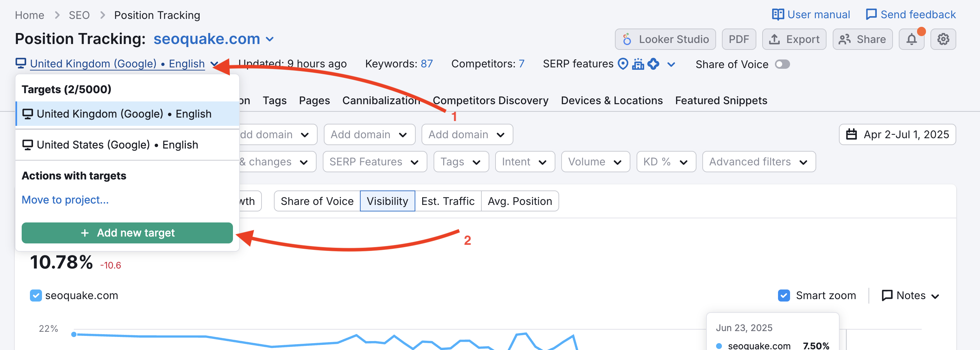This screenshot has width=980, height=350.
Task: Click the AI overview diamond SERP icon
Action: pyautogui.click(x=653, y=64)
